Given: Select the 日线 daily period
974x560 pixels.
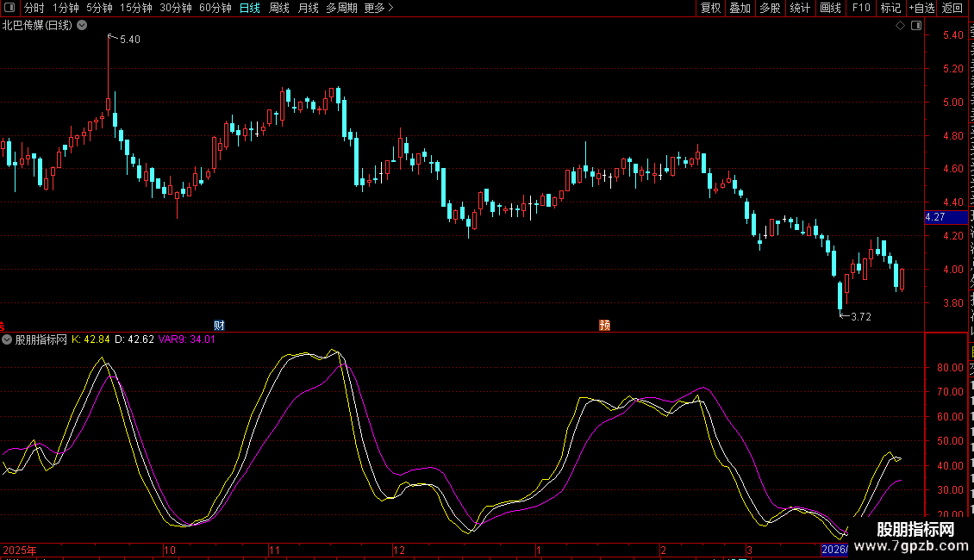Looking at the screenshot, I should pyautogui.click(x=250, y=8).
